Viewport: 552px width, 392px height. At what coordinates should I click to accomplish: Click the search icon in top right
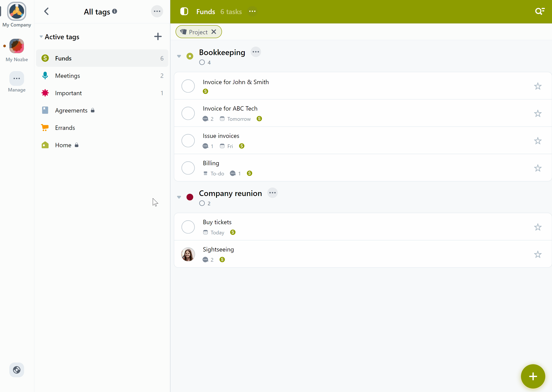tap(539, 11)
